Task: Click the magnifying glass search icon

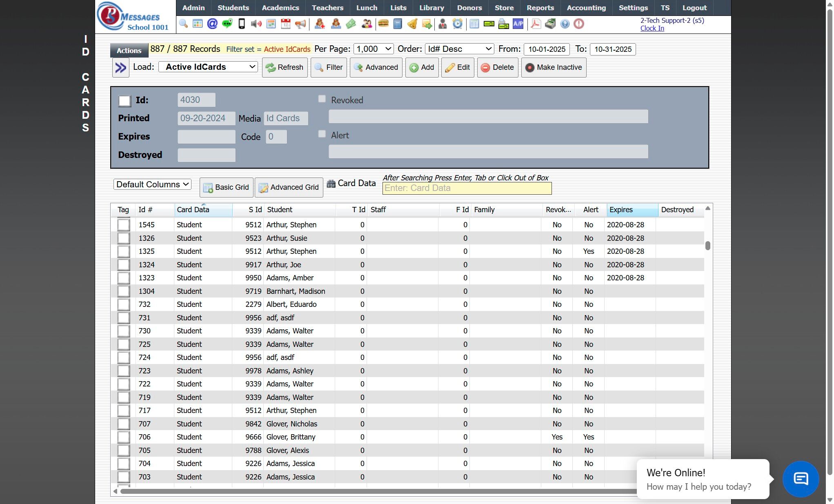Action: 183,24
